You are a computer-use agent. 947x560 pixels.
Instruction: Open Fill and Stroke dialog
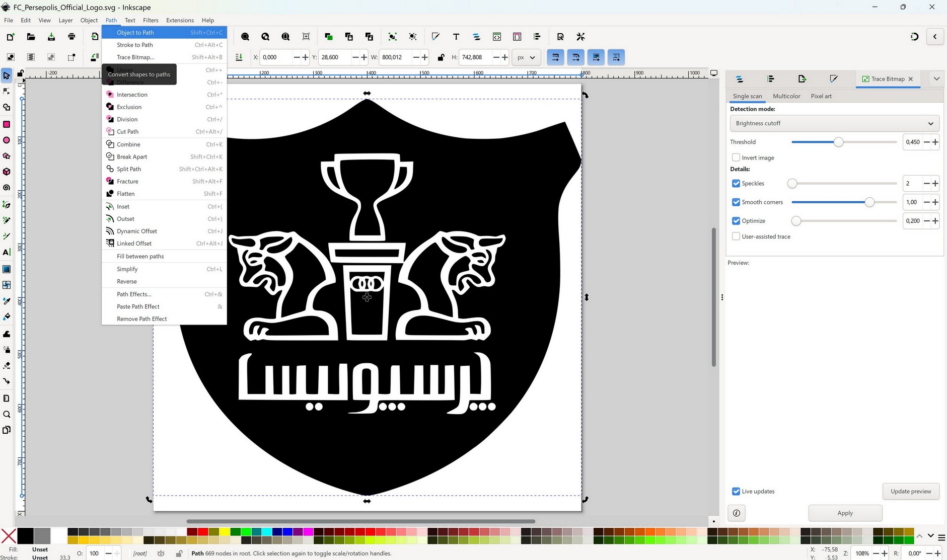tap(435, 37)
